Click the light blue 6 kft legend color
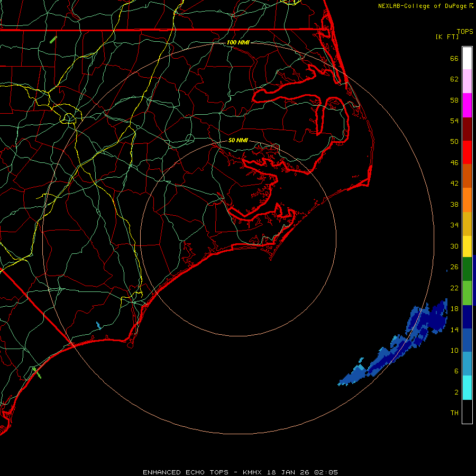Screen dimensions: 476x476 coord(467,364)
